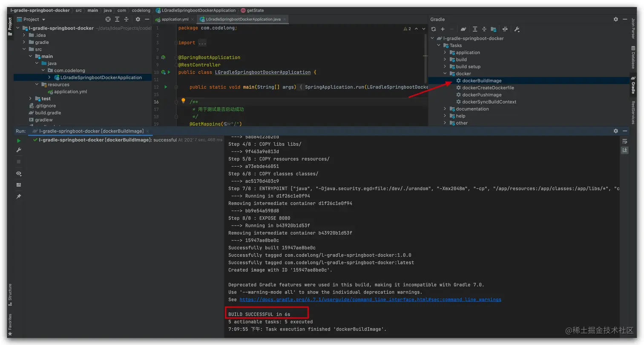Toggle soft-wrap in the Run console
Image resolution: width=644 pixels, height=345 pixels.
click(x=624, y=141)
